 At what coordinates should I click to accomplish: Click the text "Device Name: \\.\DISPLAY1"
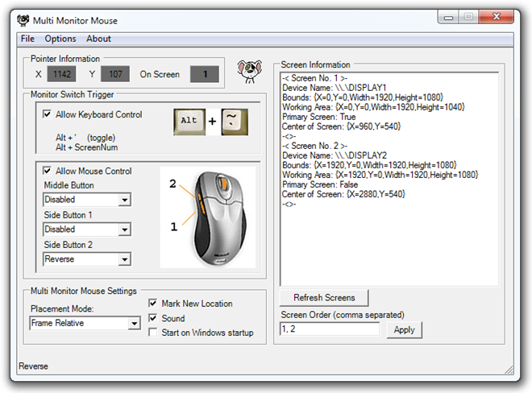(x=334, y=88)
